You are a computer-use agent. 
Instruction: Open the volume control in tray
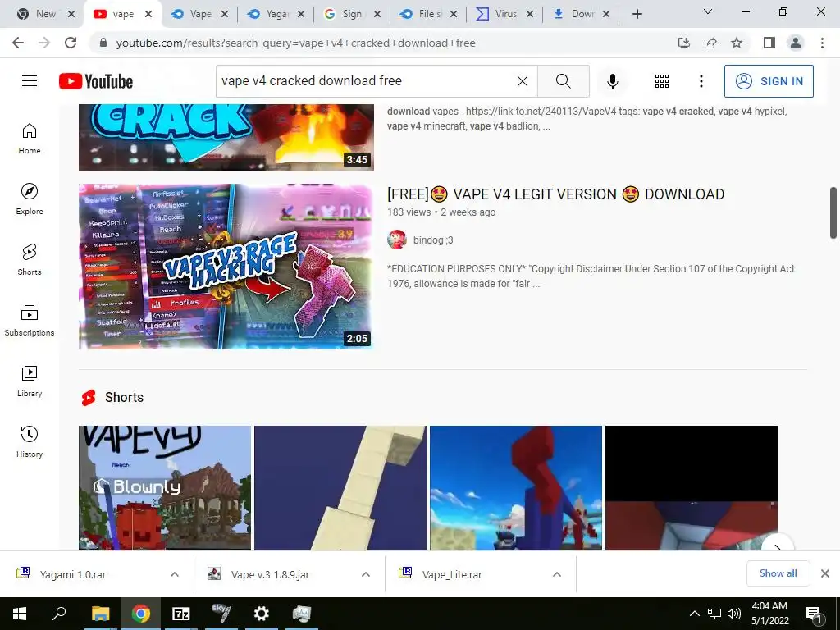click(734, 614)
